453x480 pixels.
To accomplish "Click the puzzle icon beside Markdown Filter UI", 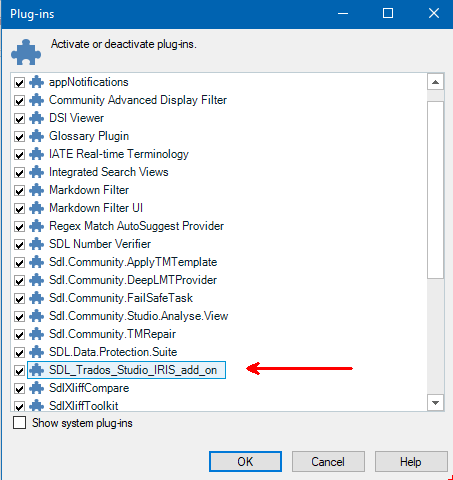I will click(36, 208).
